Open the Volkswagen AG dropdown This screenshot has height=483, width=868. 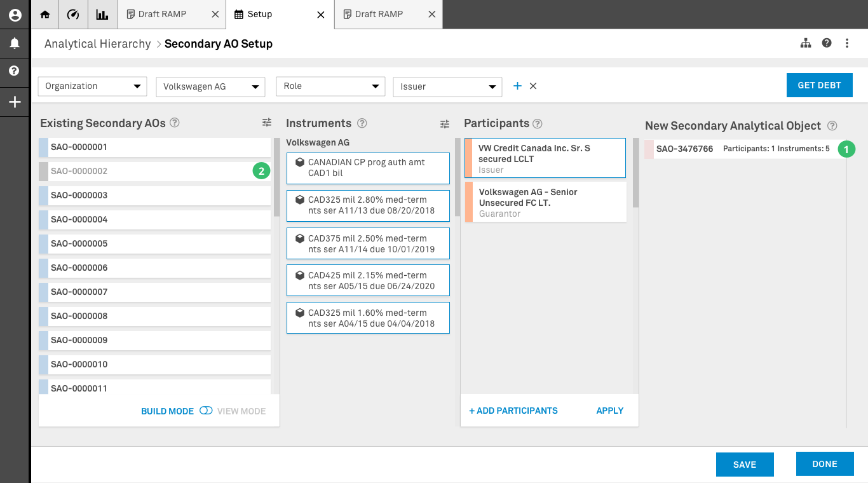pos(210,87)
